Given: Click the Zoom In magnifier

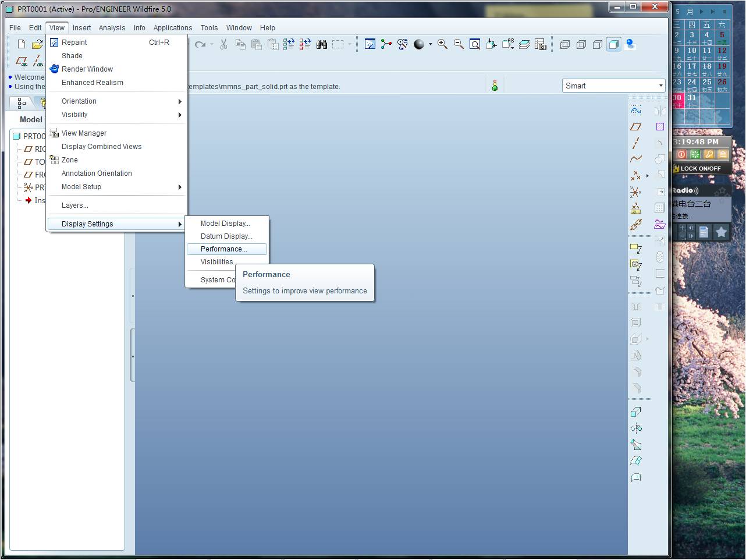Looking at the screenshot, I should [442, 44].
